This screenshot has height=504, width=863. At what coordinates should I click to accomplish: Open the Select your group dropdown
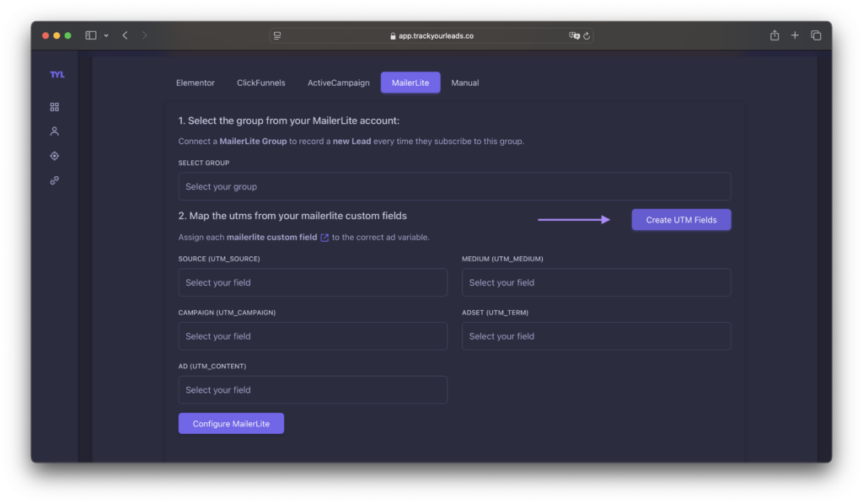click(454, 186)
